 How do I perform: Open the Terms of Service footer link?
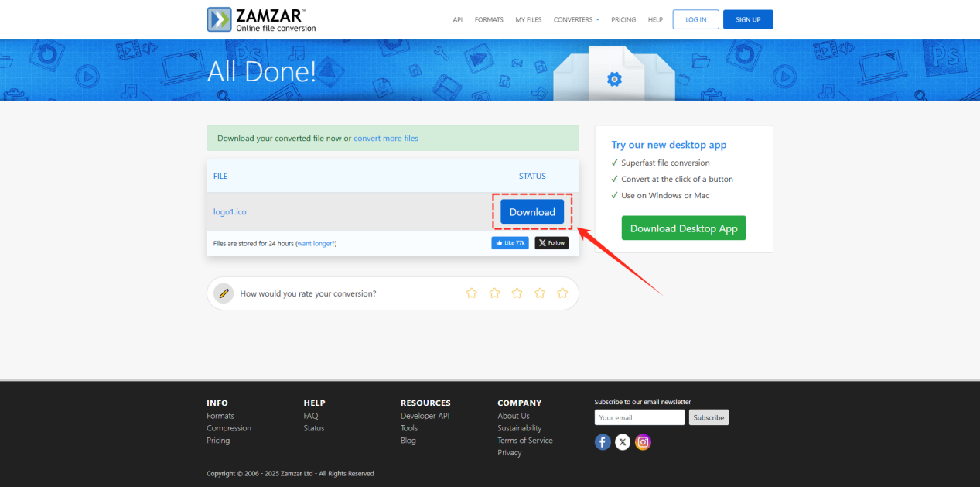tap(525, 441)
